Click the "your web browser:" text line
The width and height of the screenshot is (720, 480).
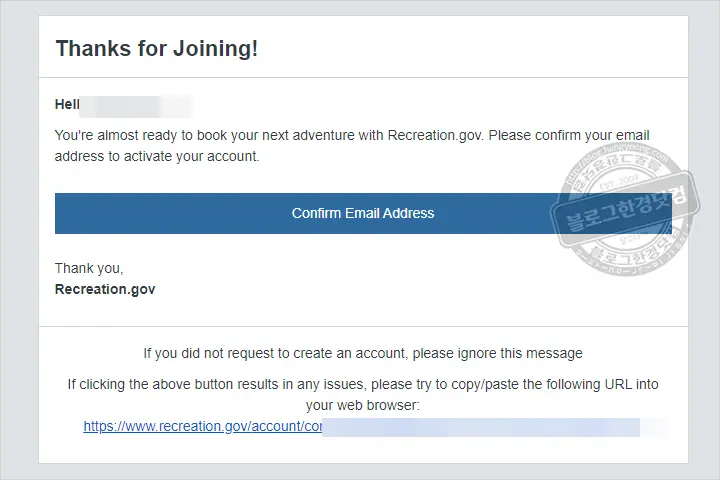click(362, 405)
